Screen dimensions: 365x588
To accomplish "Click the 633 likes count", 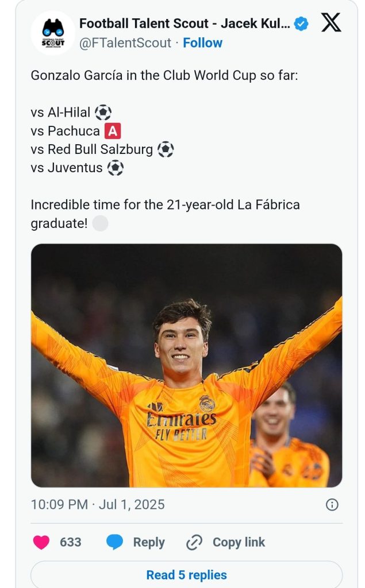I will pyautogui.click(x=71, y=542).
